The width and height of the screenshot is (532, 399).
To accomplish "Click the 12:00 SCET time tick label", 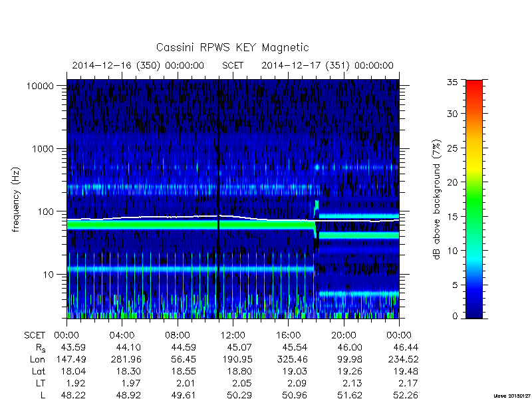I will 233,336.
